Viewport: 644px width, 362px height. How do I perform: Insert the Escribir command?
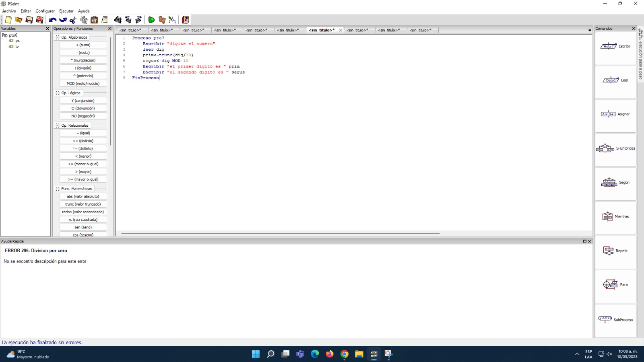[615, 48]
